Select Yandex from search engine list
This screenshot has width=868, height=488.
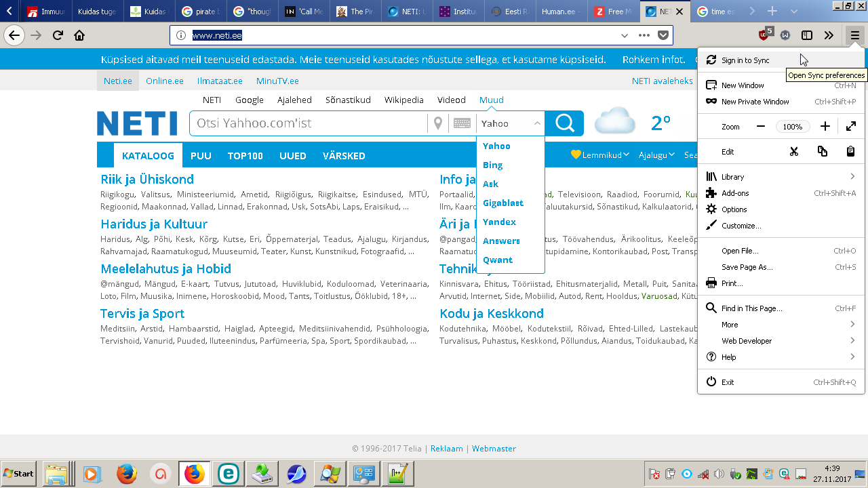tap(499, 222)
